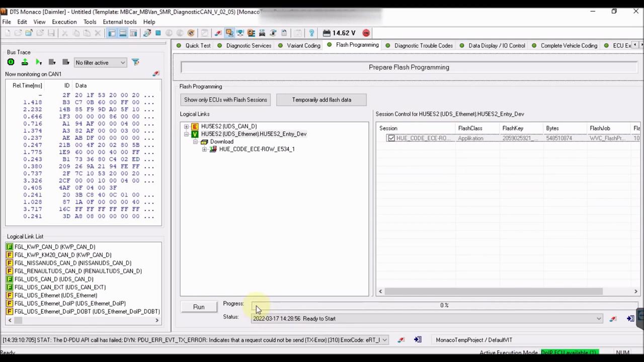Open the bus trace filter funnel icon
This screenshot has height=362, width=644.
(135, 62)
